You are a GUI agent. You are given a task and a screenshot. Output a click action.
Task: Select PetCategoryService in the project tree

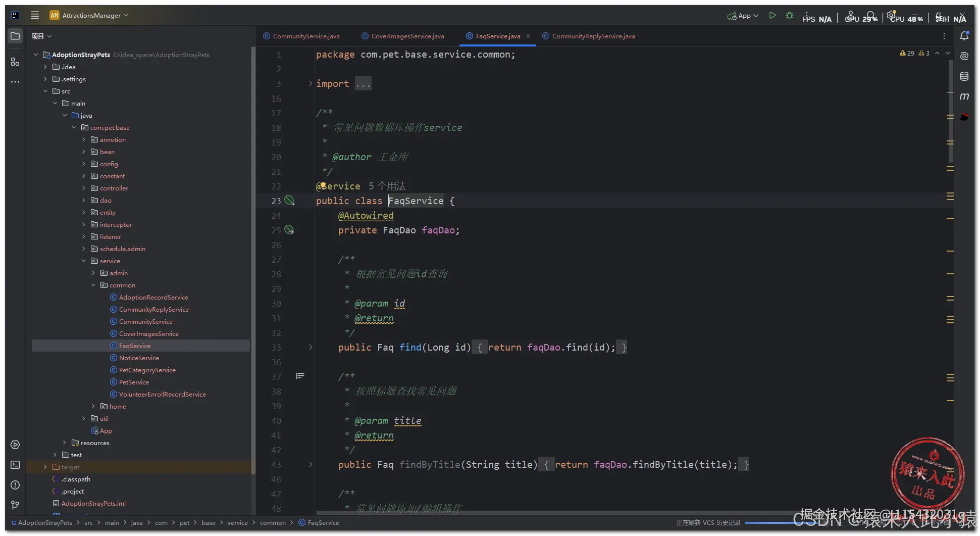pyautogui.click(x=147, y=370)
